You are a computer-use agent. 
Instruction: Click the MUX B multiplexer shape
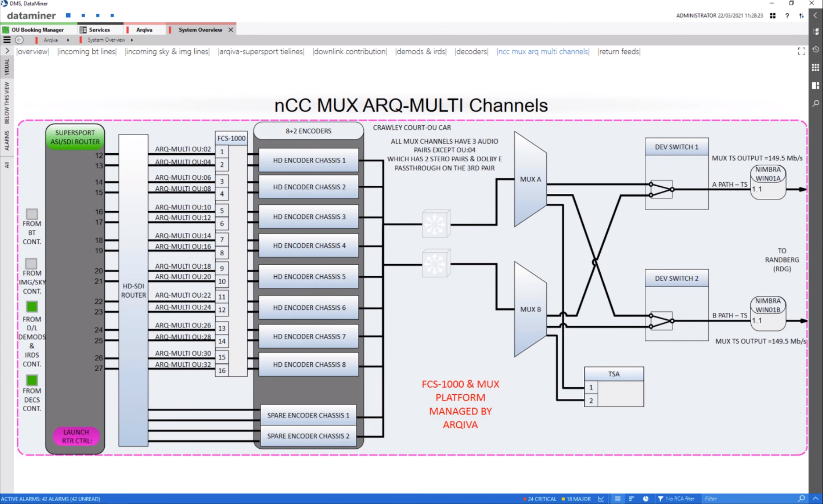coord(530,309)
